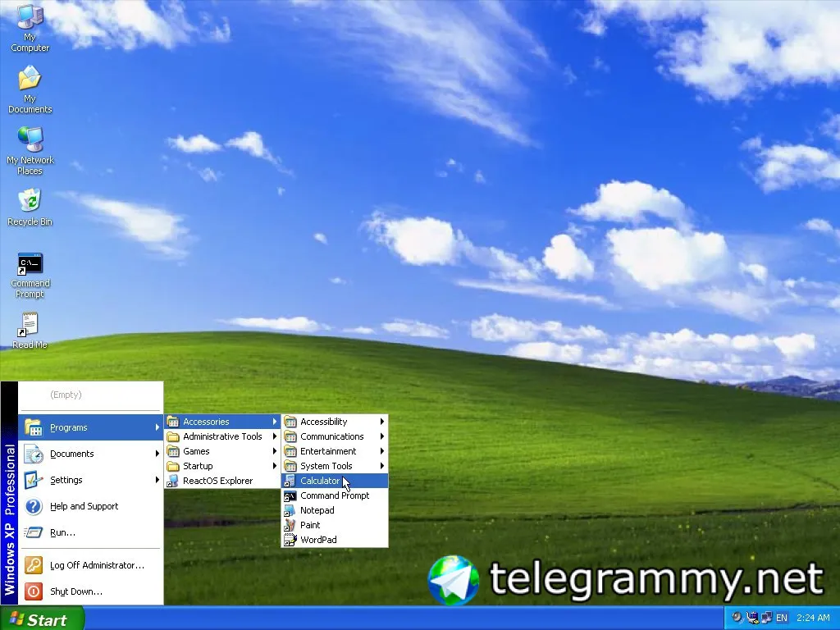Click the volume speaker tray icon
840x630 pixels.
[737, 618]
